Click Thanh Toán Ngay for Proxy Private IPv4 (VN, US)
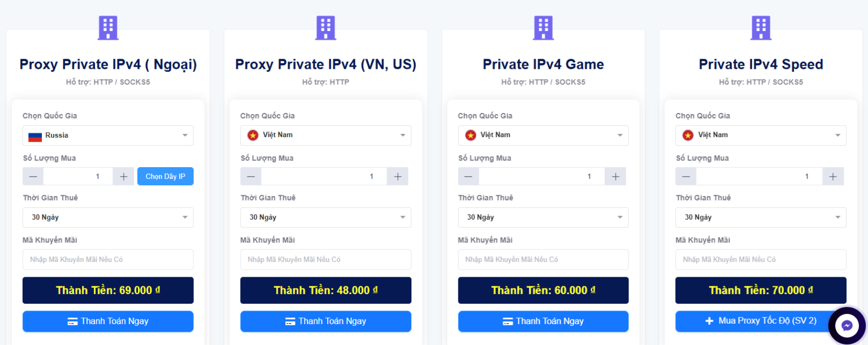The image size is (868, 345). tap(325, 321)
